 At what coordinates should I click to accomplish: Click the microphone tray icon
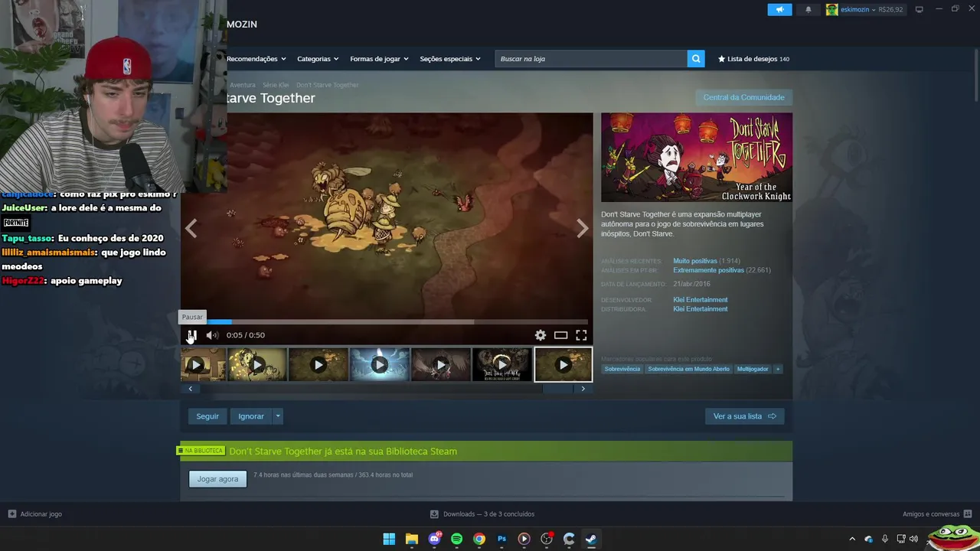[885, 539]
